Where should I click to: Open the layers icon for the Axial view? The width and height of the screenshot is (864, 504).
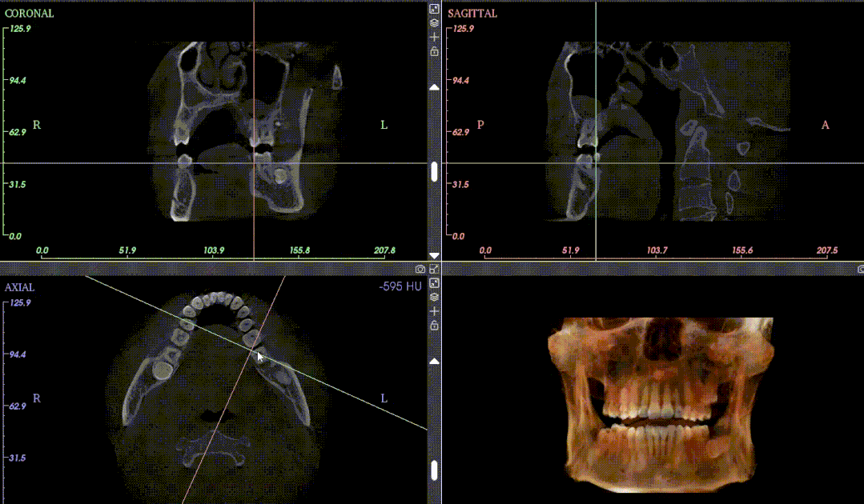pyautogui.click(x=434, y=297)
